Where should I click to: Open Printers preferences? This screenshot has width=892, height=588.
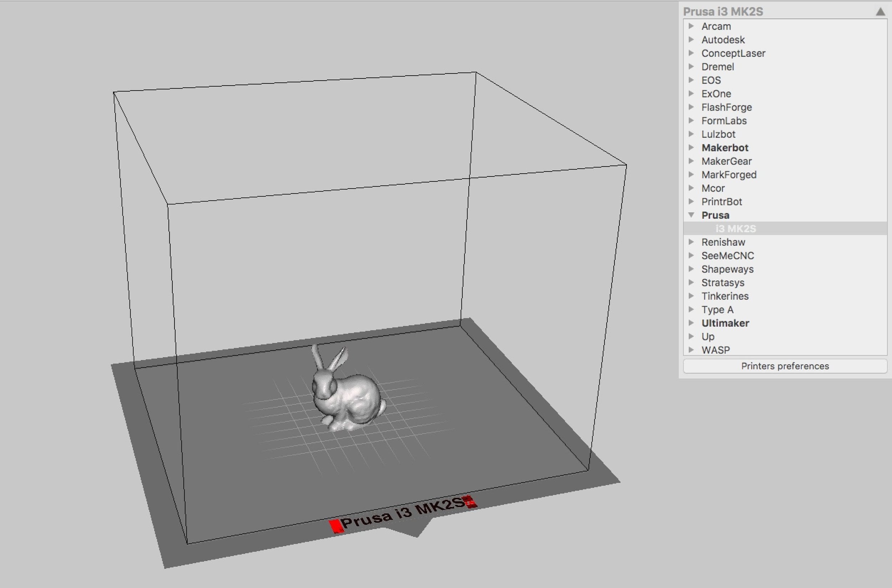click(x=785, y=366)
